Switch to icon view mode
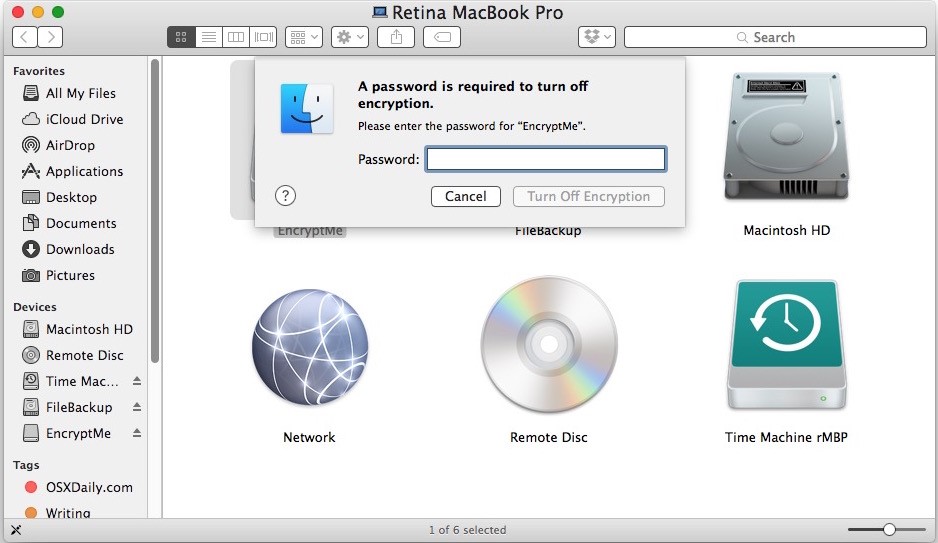This screenshot has width=938, height=543. [x=181, y=37]
